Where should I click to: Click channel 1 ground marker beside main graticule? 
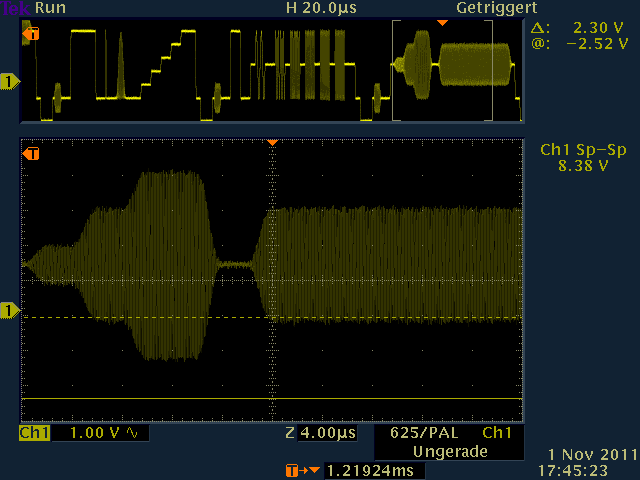tap(10, 311)
